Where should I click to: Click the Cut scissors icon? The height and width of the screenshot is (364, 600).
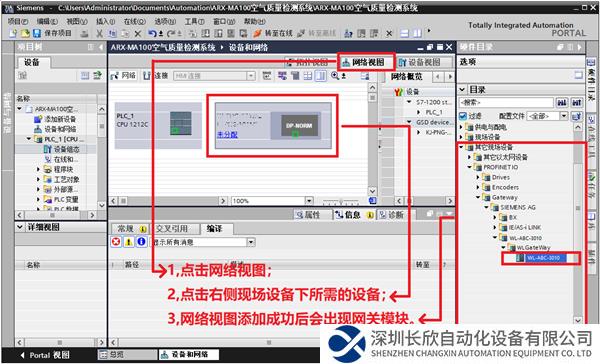pyautogui.click(x=99, y=34)
